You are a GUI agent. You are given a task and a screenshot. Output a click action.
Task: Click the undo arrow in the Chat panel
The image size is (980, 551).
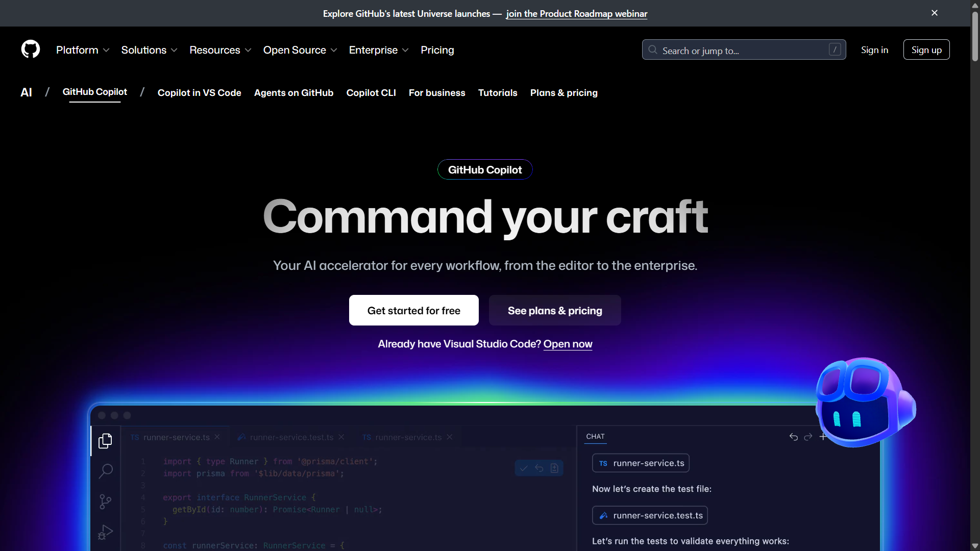point(793,437)
